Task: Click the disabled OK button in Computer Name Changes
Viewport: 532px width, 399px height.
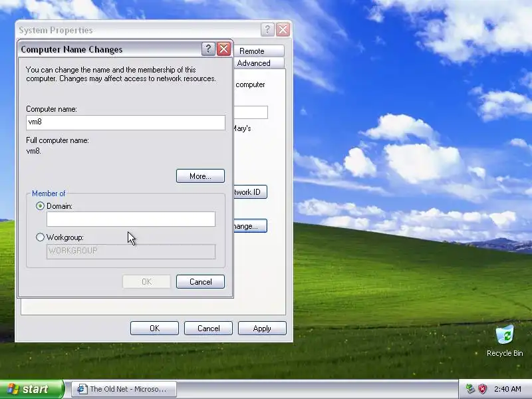Action: point(146,281)
